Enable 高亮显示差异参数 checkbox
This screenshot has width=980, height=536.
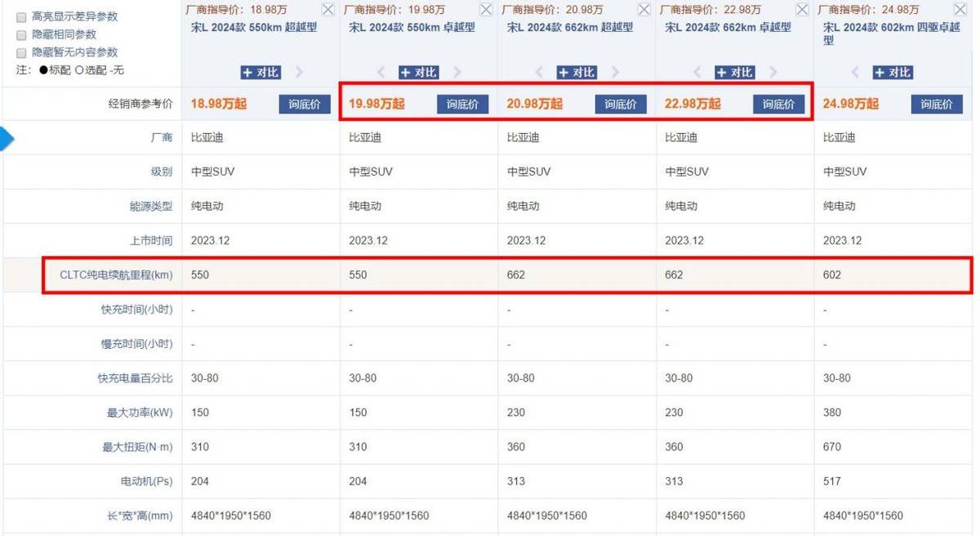coord(21,17)
